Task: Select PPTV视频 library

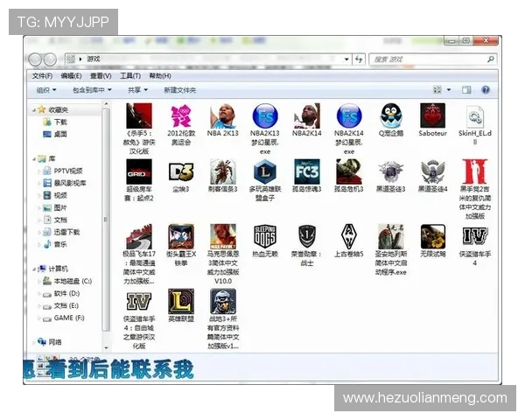Action: tap(68, 171)
